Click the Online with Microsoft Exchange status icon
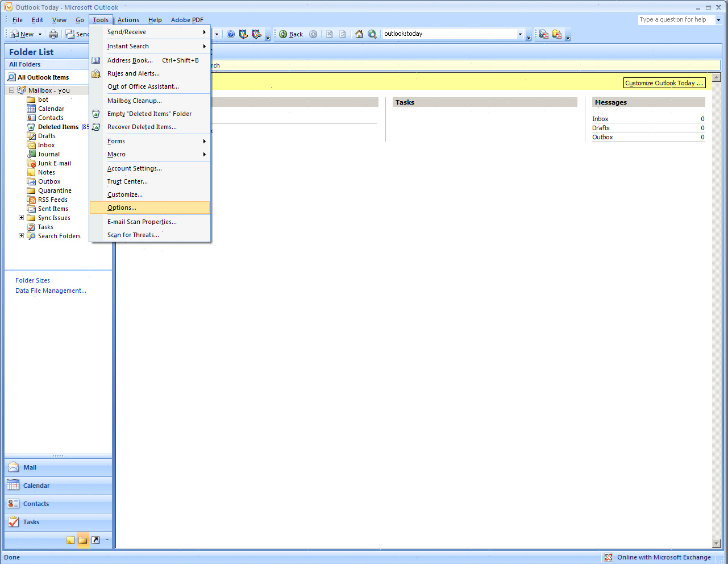 [x=609, y=557]
